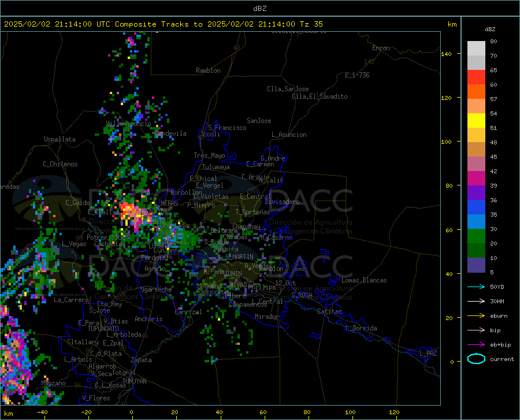
Task: Select the Capdevila map label
Action: click(x=170, y=133)
